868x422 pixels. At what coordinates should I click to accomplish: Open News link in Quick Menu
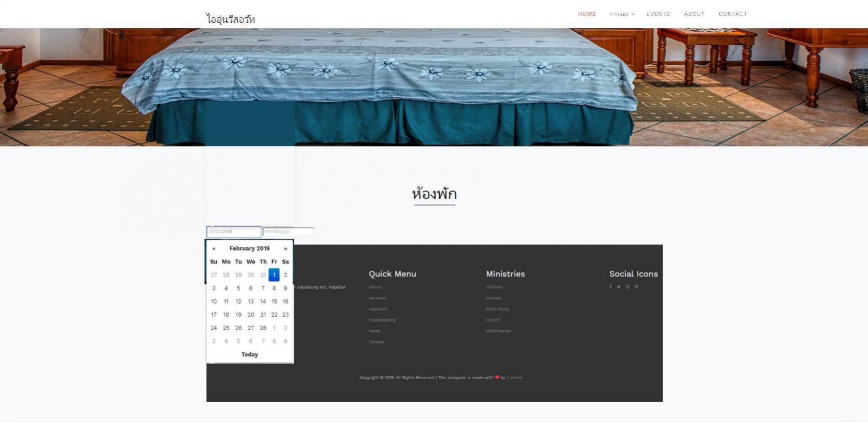coord(374,331)
